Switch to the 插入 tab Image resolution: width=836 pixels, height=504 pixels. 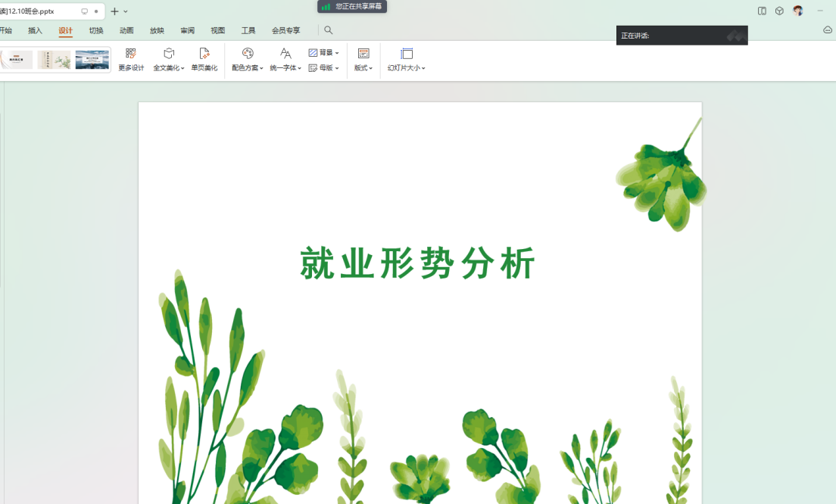click(x=35, y=30)
